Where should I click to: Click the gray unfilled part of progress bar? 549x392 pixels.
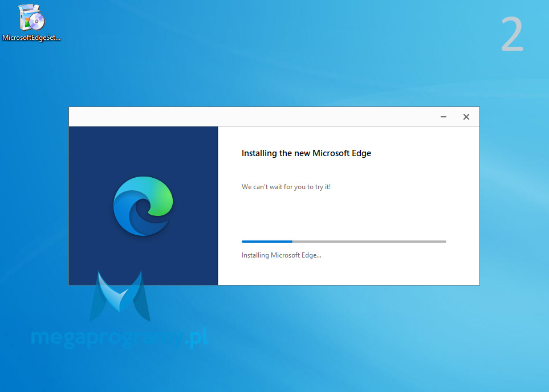[369, 242]
